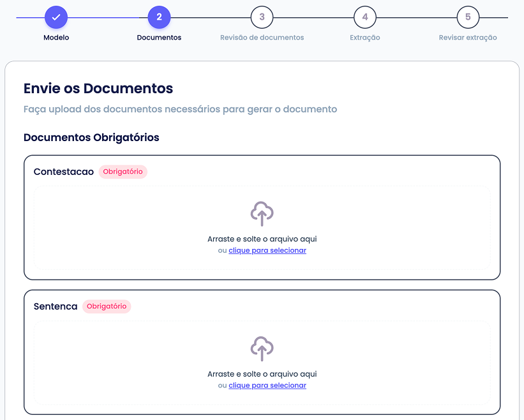This screenshot has height=420, width=524.
Task: Click step 5 Revisar extração circle
Action: coord(467,17)
